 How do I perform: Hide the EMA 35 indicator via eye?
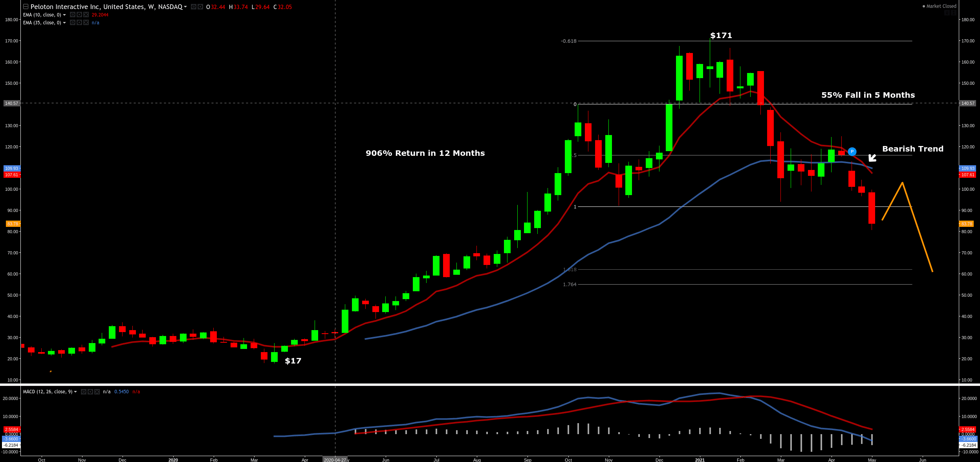click(73, 22)
